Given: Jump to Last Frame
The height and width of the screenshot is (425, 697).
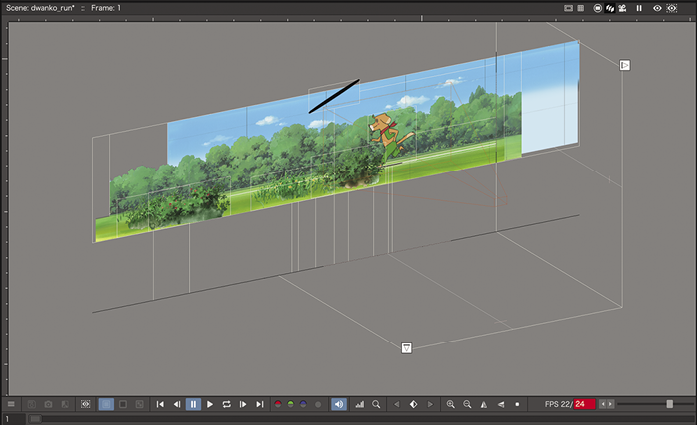Looking at the screenshot, I should (260, 404).
